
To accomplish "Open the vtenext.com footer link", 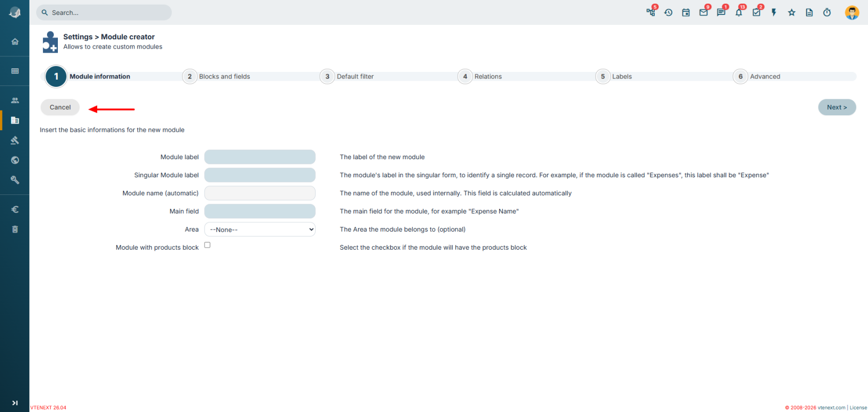I will pyautogui.click(x=831, y=408).
